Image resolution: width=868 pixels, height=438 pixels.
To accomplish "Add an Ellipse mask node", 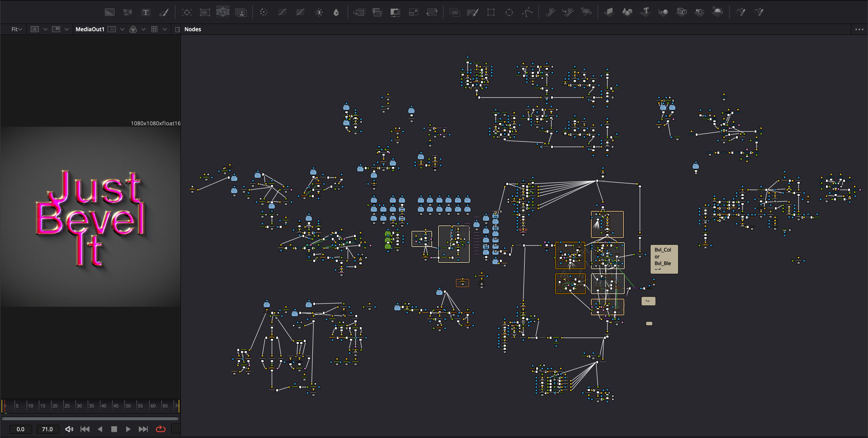I will (x=509, y=12).
